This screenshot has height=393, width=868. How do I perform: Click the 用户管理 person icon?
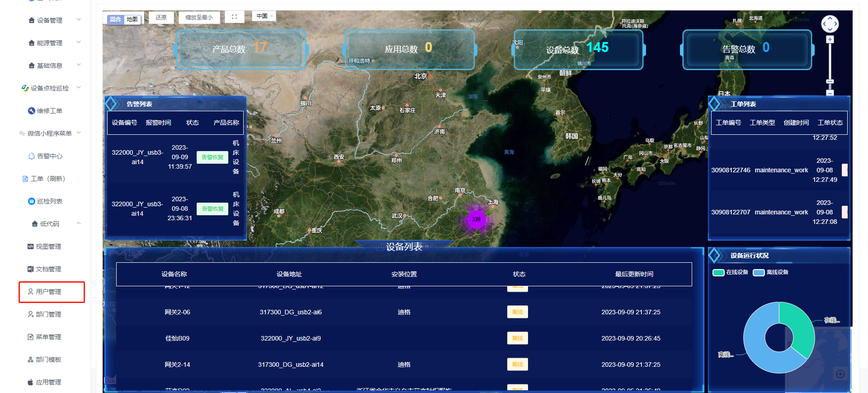pyautogui.click(x=30, y=292)
